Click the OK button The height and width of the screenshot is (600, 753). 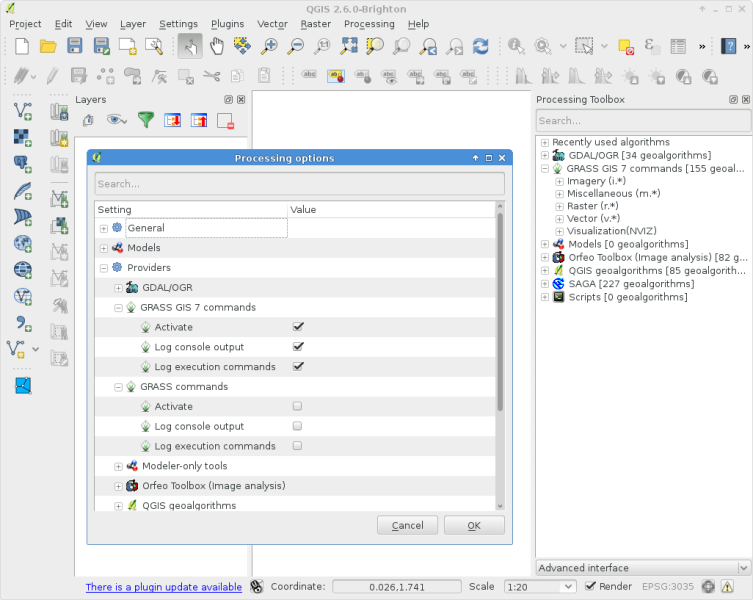[474, 525]
